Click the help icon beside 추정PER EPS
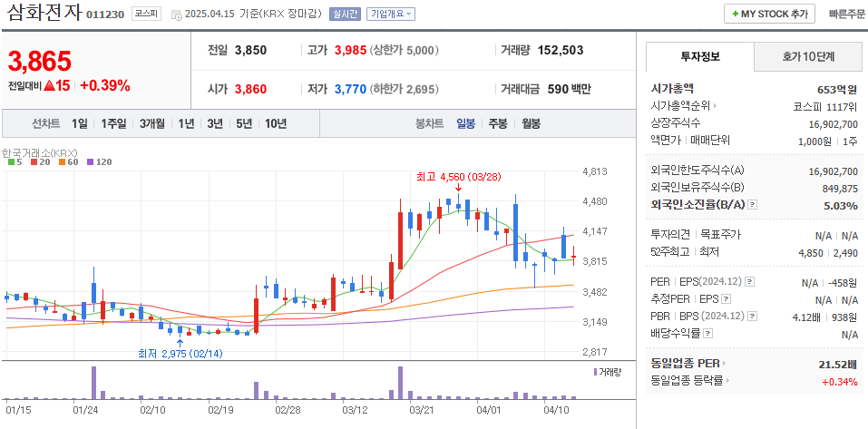This screenshot has height=429, width=868. (727, 299)
